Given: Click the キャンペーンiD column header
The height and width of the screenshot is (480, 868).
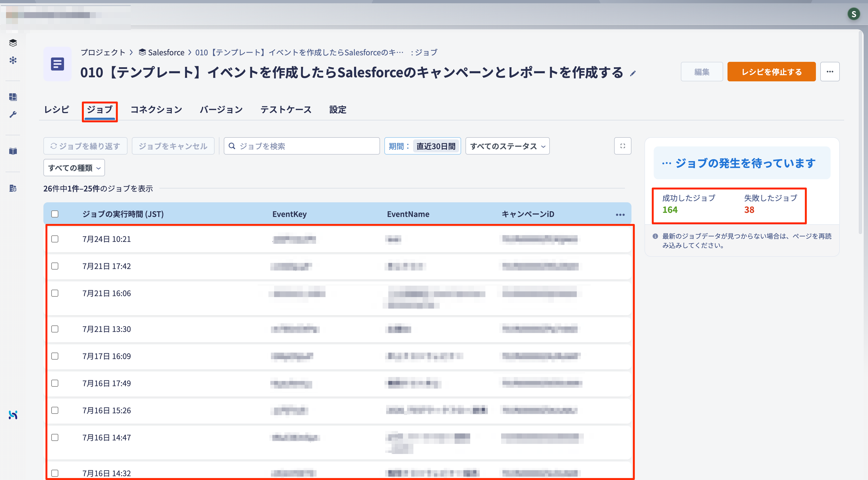Looking at the screenshot, I should [528, 214].
